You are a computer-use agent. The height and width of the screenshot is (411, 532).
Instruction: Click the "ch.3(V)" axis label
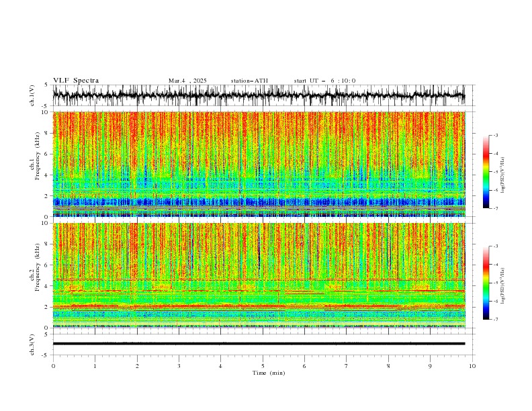click(x=32, y=345)
